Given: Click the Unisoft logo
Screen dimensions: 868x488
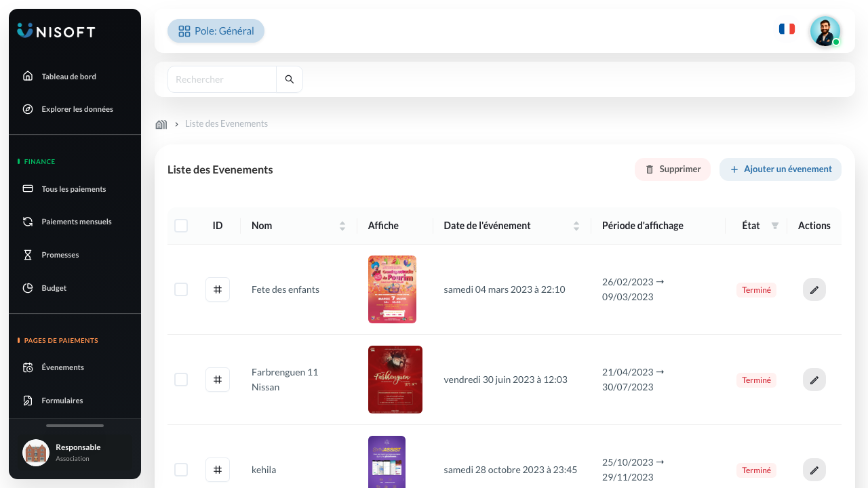Looking at the screenshot, I should [56, 31].
